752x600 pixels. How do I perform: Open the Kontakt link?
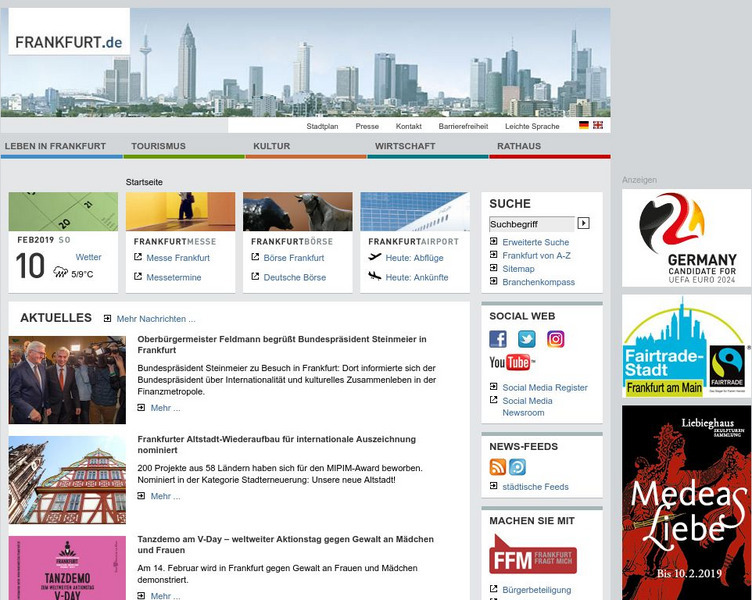(x=409, y=126)
